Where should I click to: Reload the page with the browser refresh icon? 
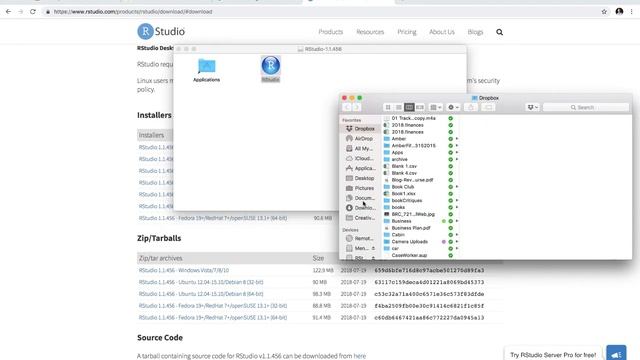[33, 12]
